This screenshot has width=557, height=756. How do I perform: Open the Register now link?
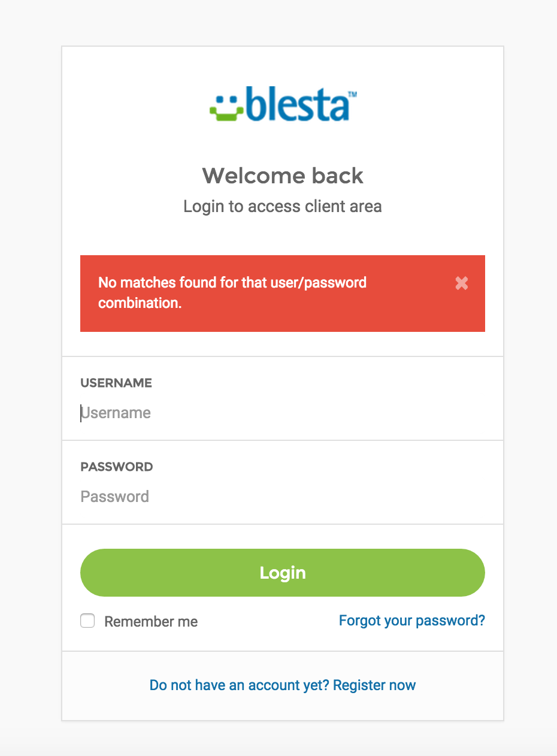[x=374, y=685]
